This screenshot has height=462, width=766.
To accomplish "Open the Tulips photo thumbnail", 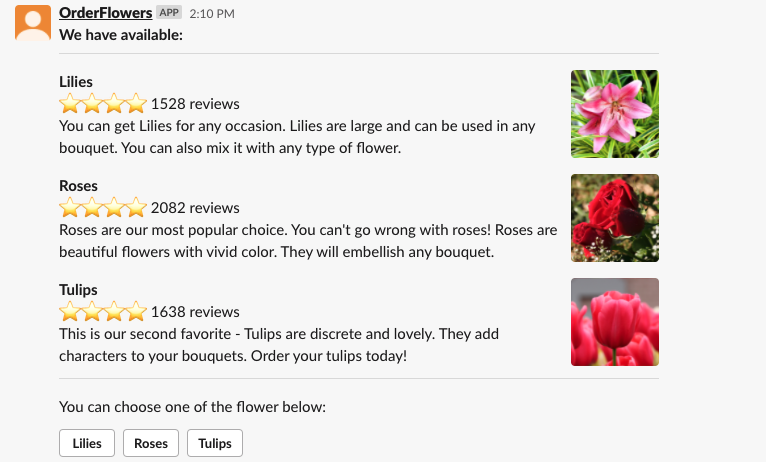I will tap(614, 322).
